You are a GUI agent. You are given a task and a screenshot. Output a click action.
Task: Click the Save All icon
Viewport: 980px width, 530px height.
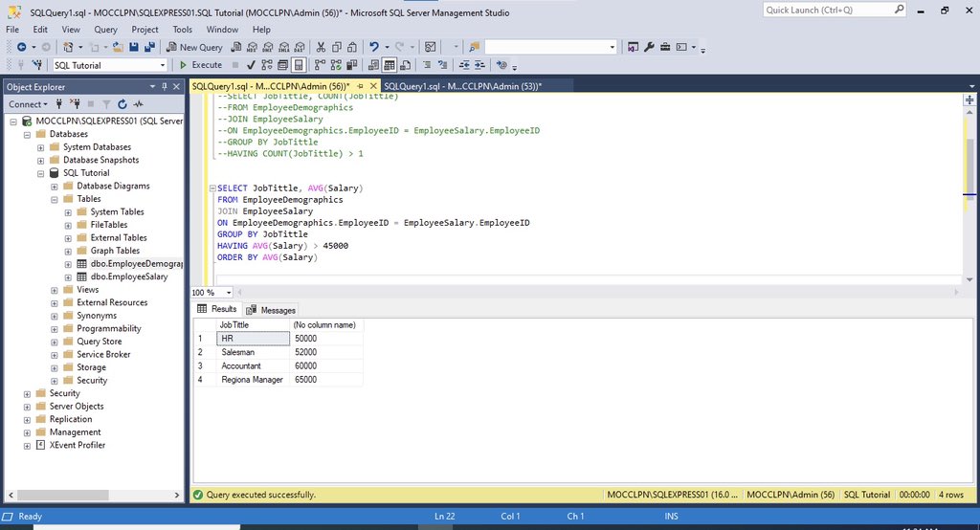tap(149, 47)
